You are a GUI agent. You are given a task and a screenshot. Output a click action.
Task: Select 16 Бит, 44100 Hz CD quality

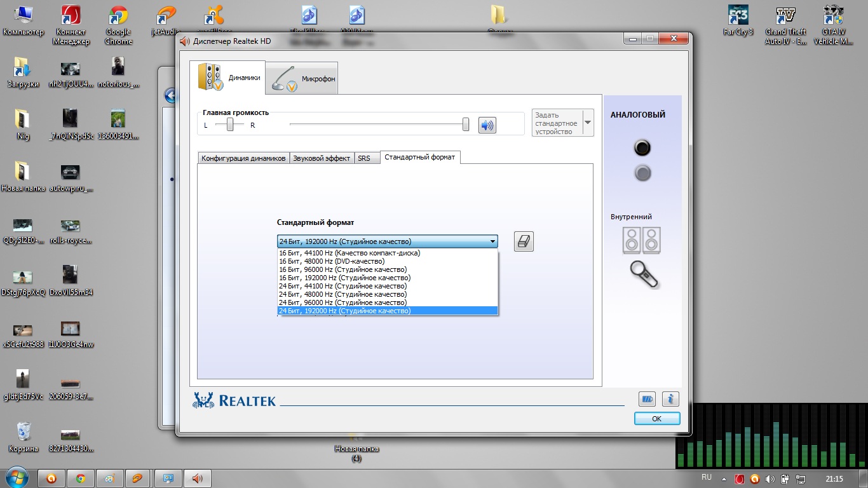point(349,253)
